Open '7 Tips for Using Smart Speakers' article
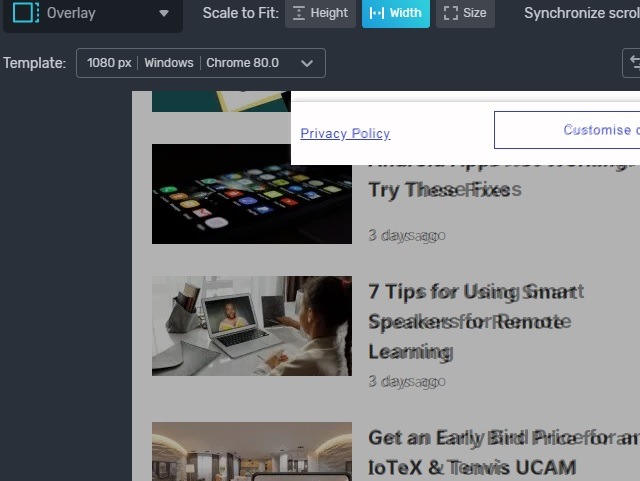The height and width of the screenshot is (481, 640). coord(476,322)
